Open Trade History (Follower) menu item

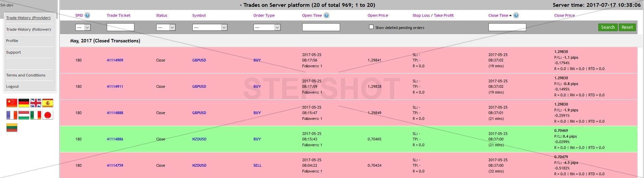(x=28, y=29)
